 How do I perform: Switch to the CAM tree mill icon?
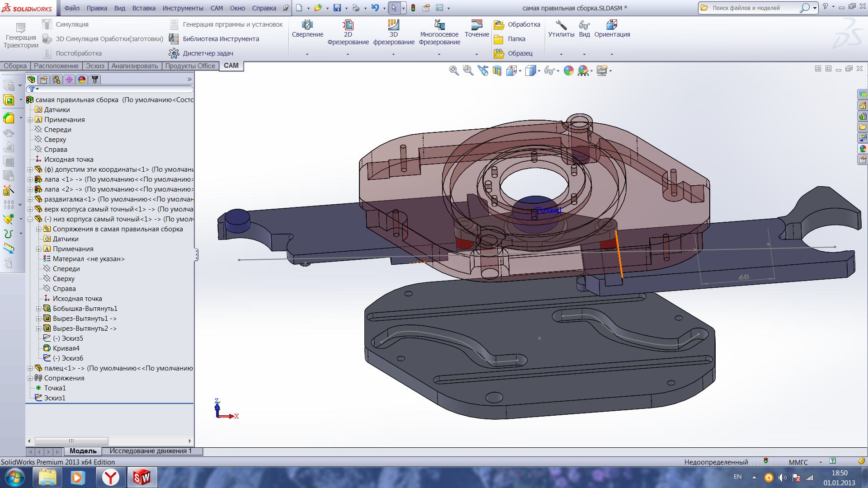pyautogui.click(x=94, y=80)
